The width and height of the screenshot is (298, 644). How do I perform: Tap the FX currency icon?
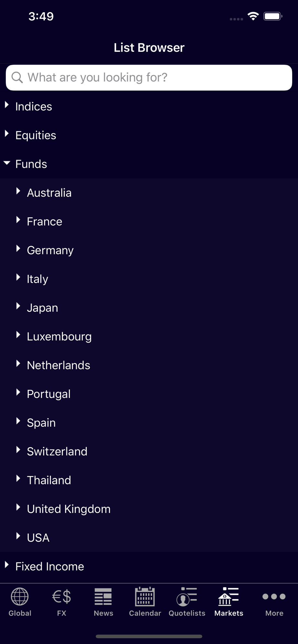tap(62, 597)
